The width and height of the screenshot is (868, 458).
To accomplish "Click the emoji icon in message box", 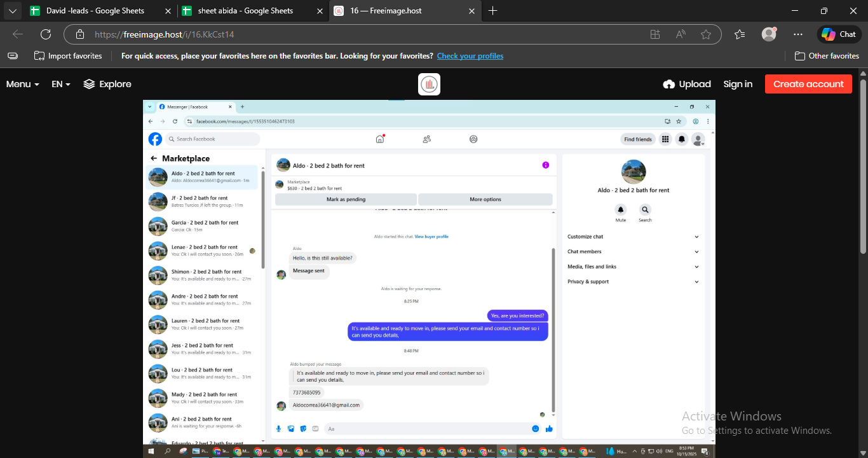I will pos(536,429).
